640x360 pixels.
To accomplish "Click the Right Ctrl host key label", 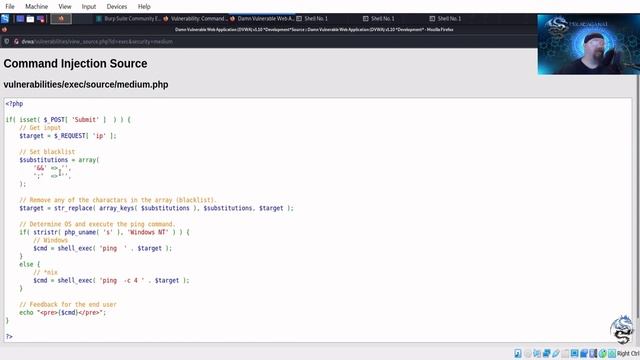I will [628, 353].
